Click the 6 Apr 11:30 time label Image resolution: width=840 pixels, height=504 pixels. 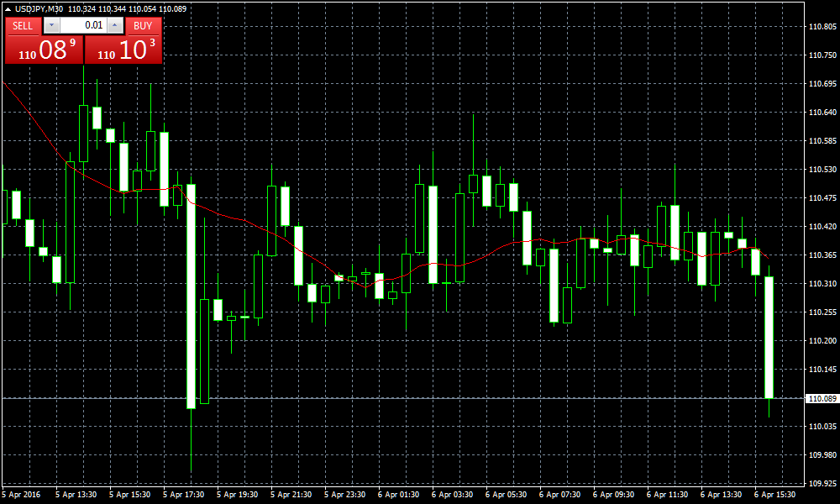(x=667, y=495)
